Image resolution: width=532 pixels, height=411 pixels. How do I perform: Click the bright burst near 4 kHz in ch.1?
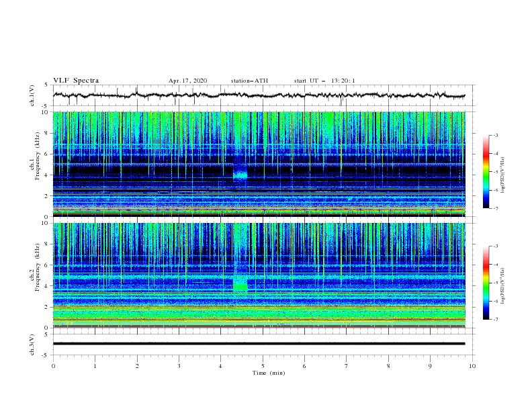point(240,175)
